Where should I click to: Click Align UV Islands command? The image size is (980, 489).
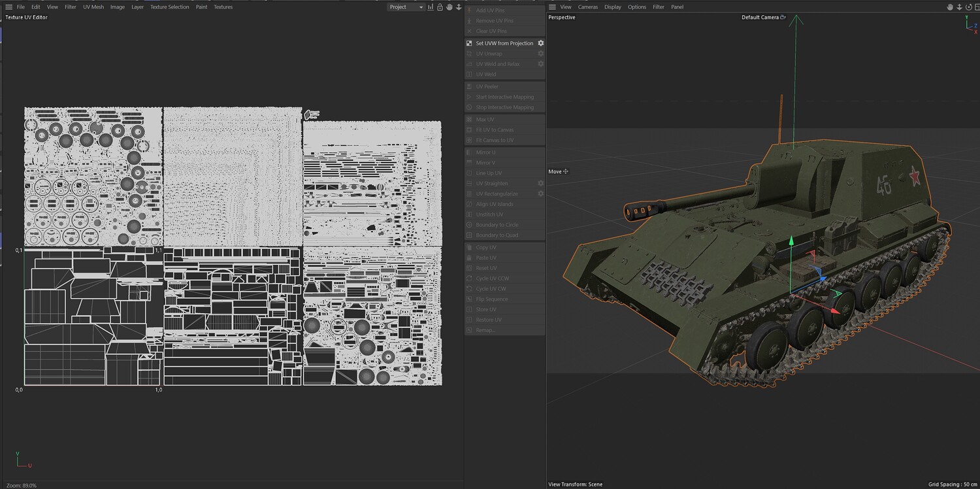coord(504,205)
